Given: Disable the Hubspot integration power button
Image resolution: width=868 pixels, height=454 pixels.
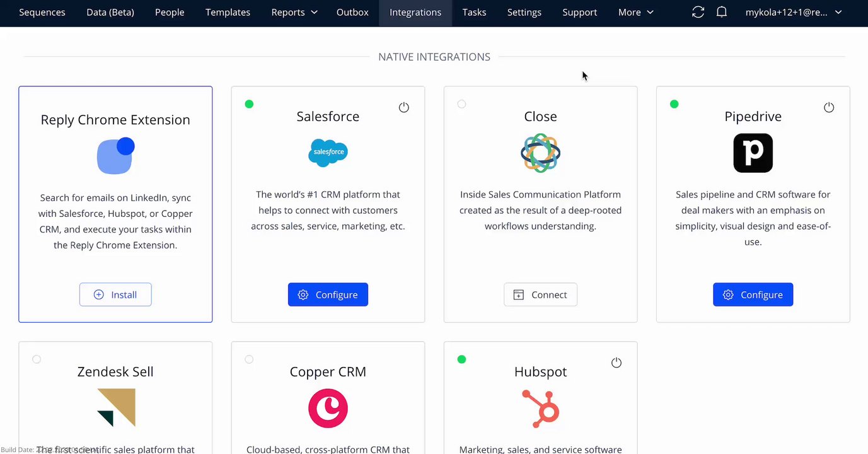Looking at the screenshot, I should coord(616,363).
